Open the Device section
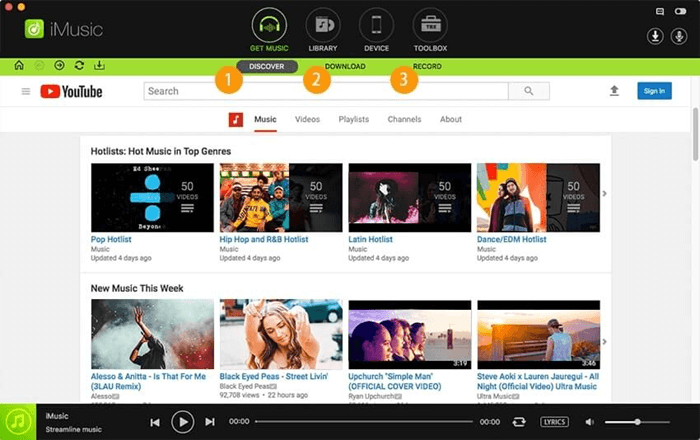 (x=377, y=27)
